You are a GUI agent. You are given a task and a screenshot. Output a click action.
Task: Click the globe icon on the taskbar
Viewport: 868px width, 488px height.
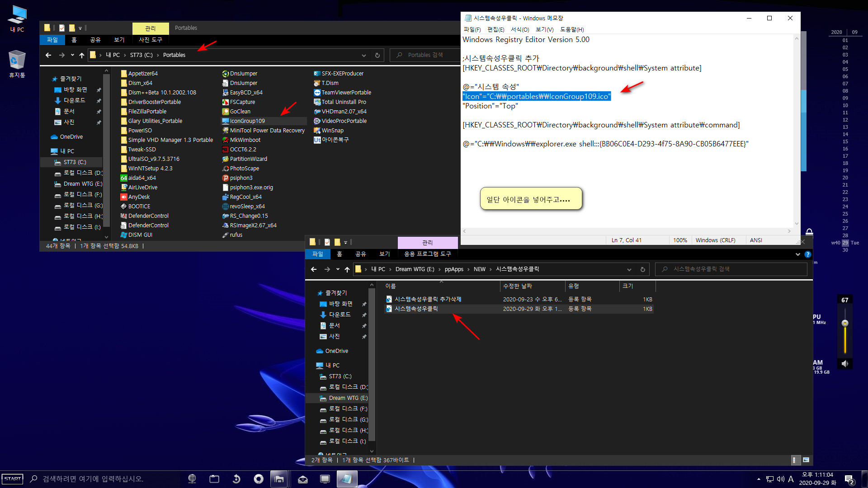192,479
